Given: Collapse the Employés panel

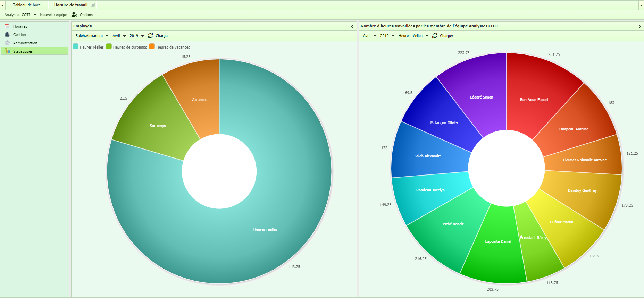Looking at the screenshot, I should point(352,26).
